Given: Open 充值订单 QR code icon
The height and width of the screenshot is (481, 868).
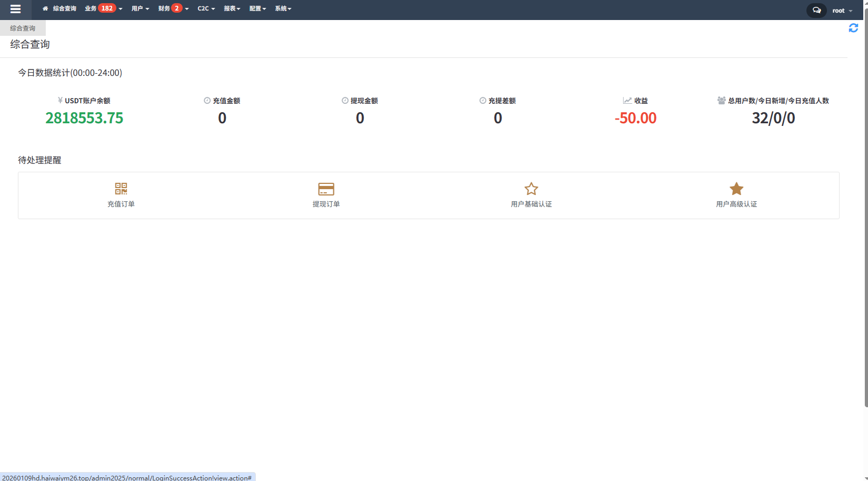Looking at the screenshot, I should pyautogui.click(x=121, y=189).
